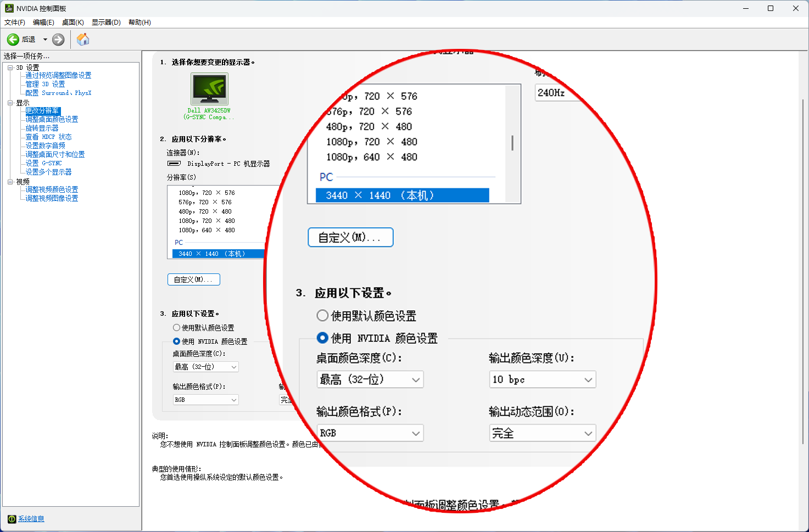Open the 系统信息 link
This screenshot has height=532, width=809.
click(31, 519)
